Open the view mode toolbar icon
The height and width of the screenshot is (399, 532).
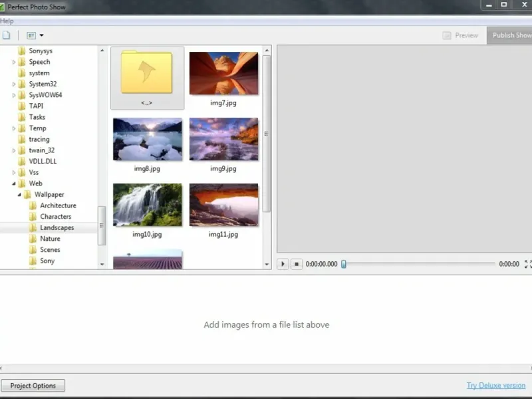coord(31,35)
